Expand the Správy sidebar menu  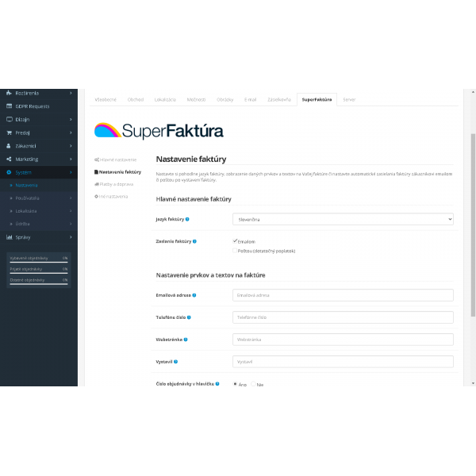click(x=71, y=237)
